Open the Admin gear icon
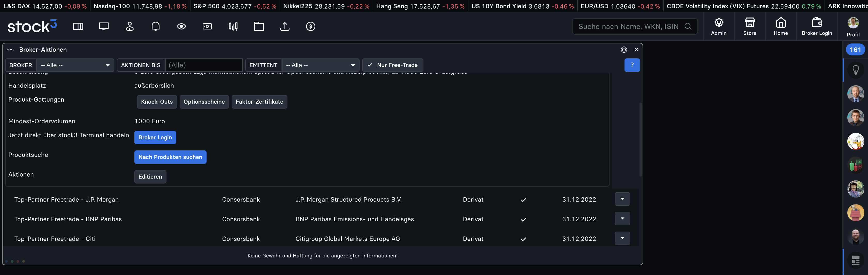Screen dimensions: 868x275 tap(718, 27)
